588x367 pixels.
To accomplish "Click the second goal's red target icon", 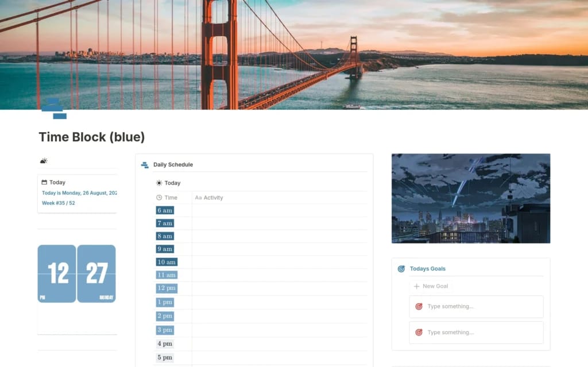I will (419, 333).
